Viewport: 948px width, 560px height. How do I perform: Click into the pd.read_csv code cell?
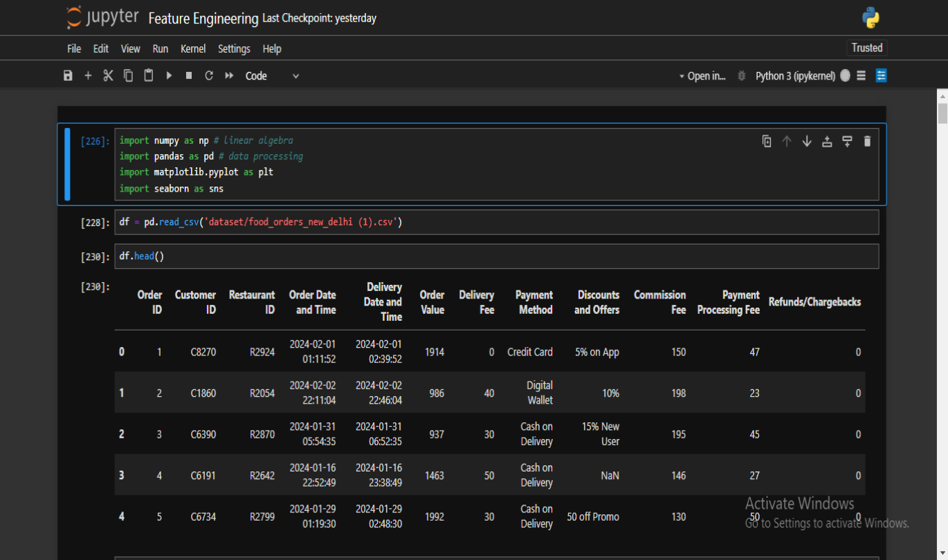coord(497,223)
